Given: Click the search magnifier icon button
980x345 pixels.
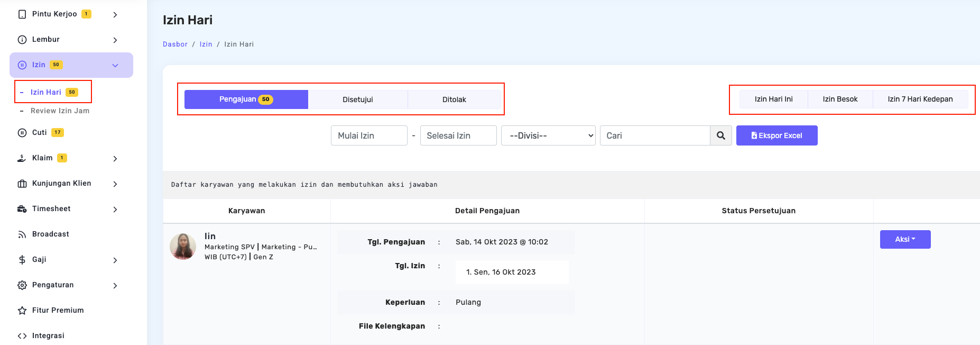Looking at the screenshot, I should tap(720, 135).
